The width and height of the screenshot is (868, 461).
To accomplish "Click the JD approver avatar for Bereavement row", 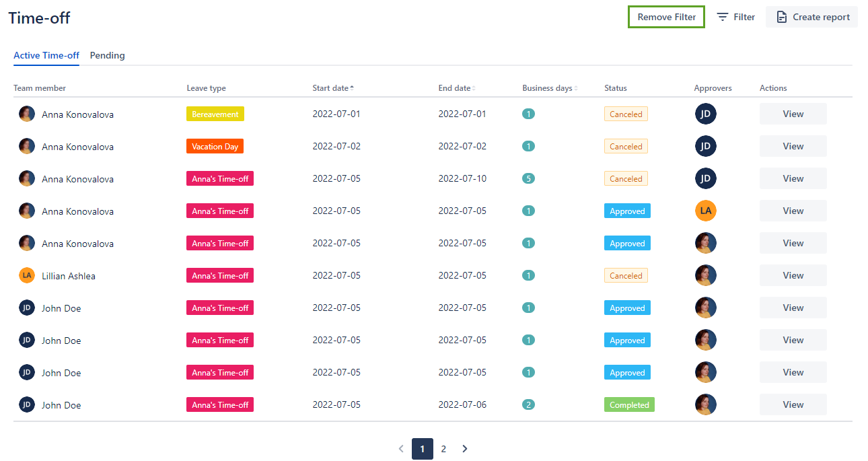I will coord(705,114).
